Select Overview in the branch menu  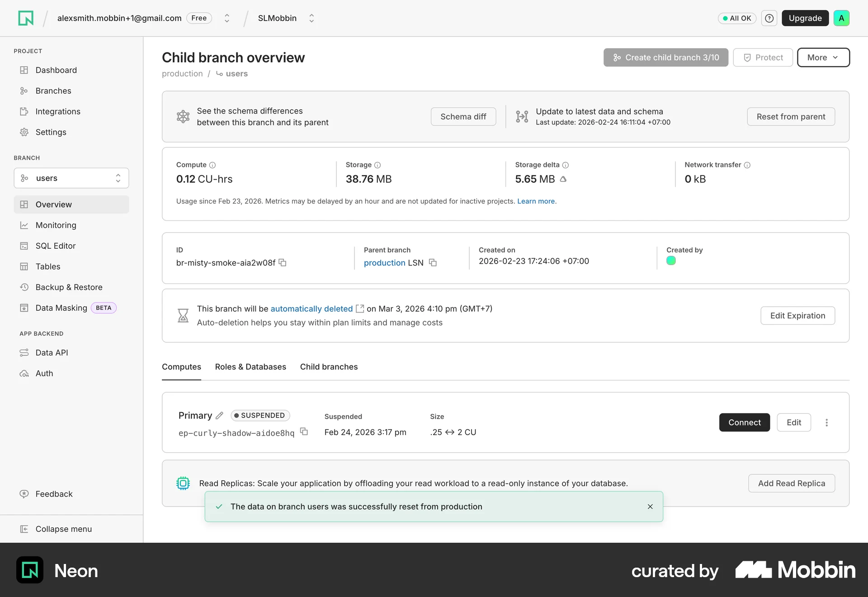point(71,204)
